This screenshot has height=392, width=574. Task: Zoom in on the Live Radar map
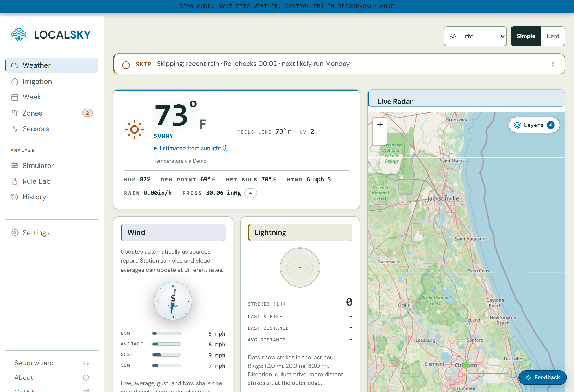point(380,125)
